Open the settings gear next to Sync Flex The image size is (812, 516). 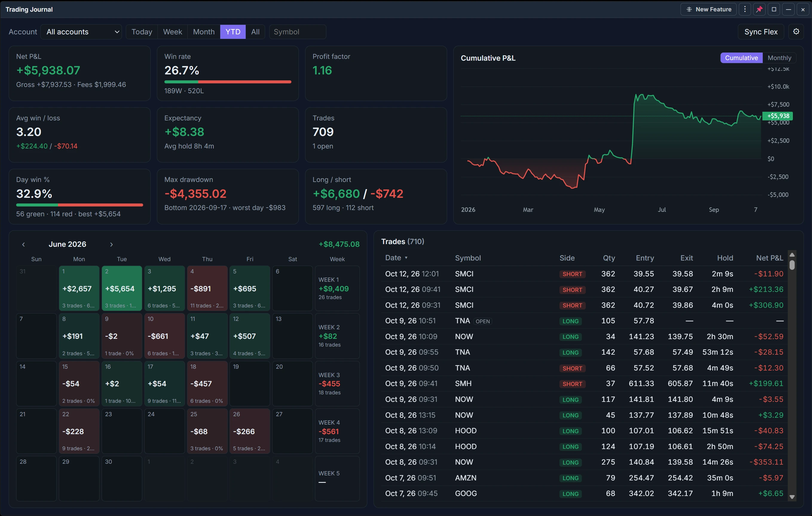pyautogui.click(x=796, y=32)
